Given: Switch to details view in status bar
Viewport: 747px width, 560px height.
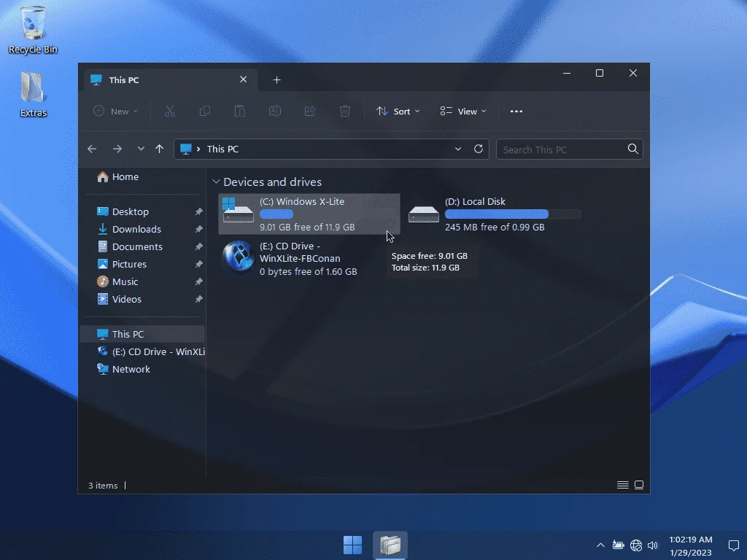Looking at the screenshot, I should (x=623, y=485).
